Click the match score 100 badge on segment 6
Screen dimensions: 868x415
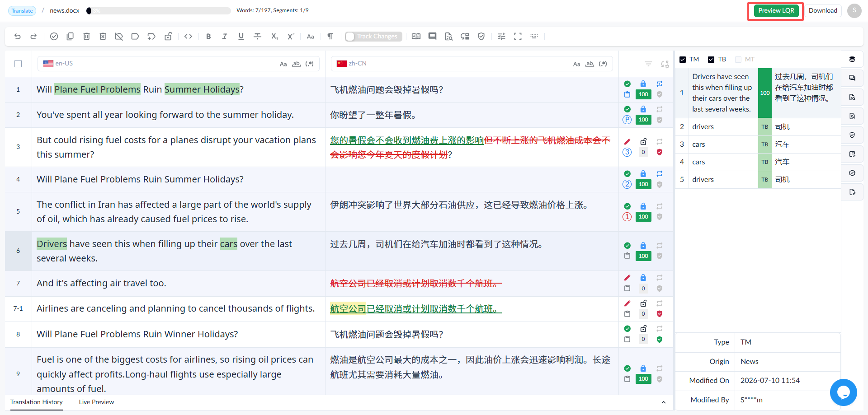pyautogui.click(x=643, y=256)
